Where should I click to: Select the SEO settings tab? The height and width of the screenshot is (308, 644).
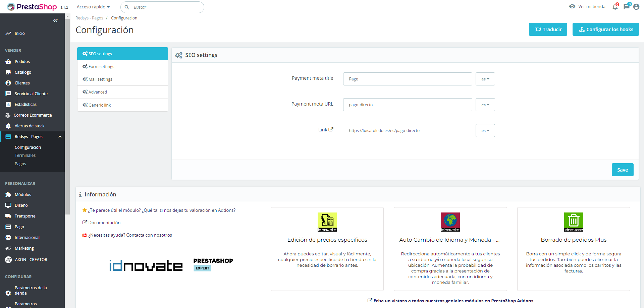tap(122, 54)
